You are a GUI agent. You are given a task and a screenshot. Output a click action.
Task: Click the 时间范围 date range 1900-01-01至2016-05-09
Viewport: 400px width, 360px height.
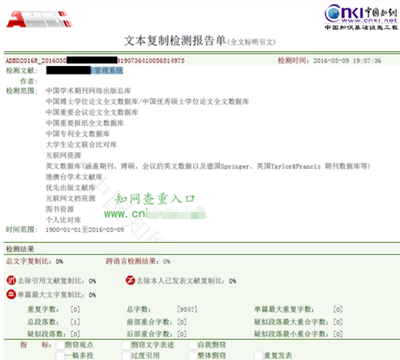(85, 230)
